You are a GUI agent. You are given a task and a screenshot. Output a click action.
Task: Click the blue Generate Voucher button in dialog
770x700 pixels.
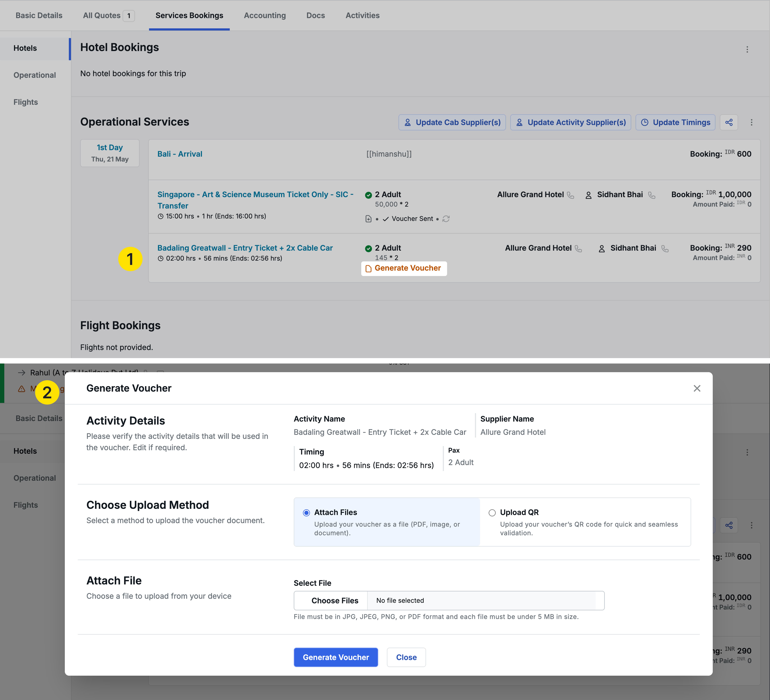336,657
